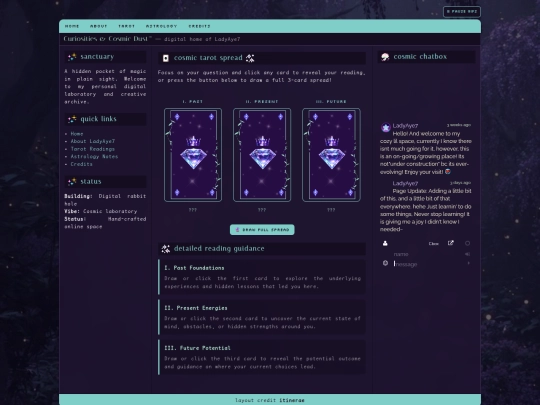Click the mushroom icon beside cosmic chatbox
The image size is (540, 405).
click(385, 57)
